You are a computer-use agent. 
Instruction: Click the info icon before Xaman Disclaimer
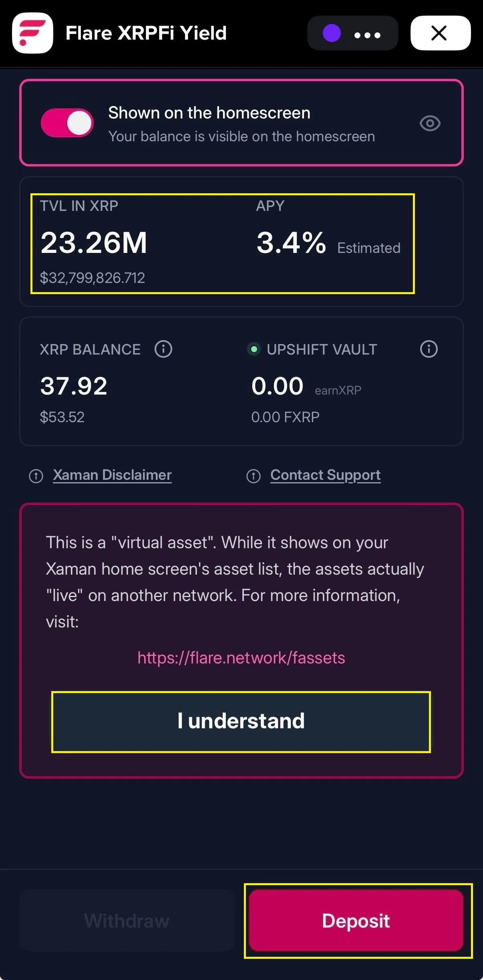(36, 476)
